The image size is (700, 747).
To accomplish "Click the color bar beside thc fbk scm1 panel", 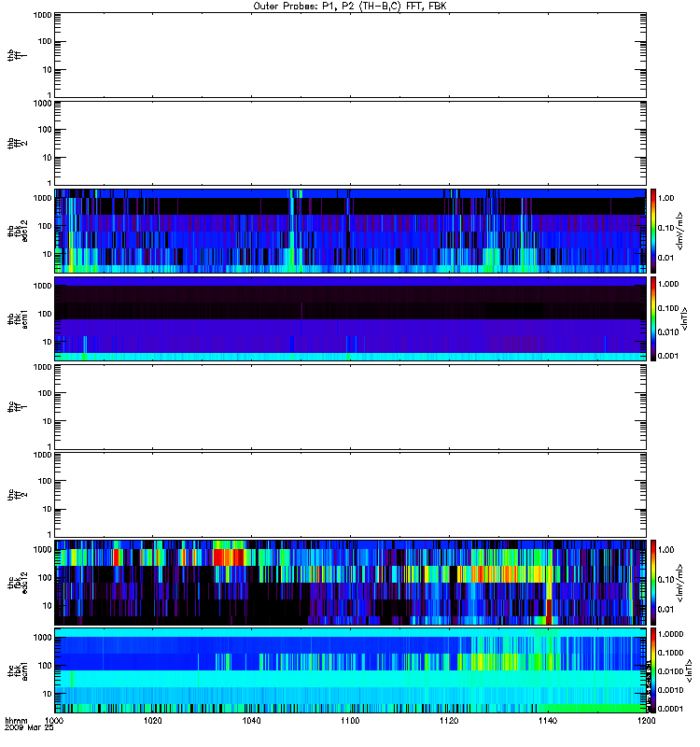I will 653,670.
